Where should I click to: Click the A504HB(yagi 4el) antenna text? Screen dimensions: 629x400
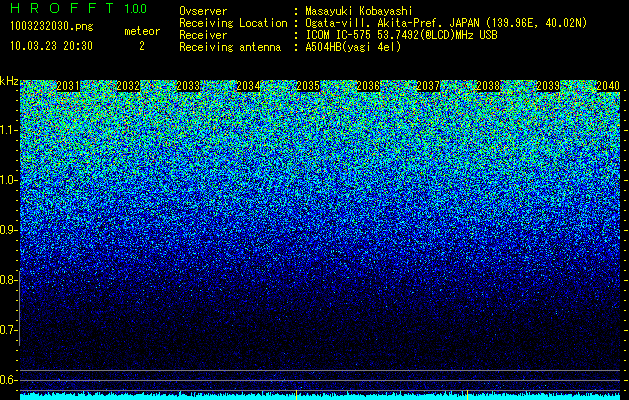coord(353,47)
